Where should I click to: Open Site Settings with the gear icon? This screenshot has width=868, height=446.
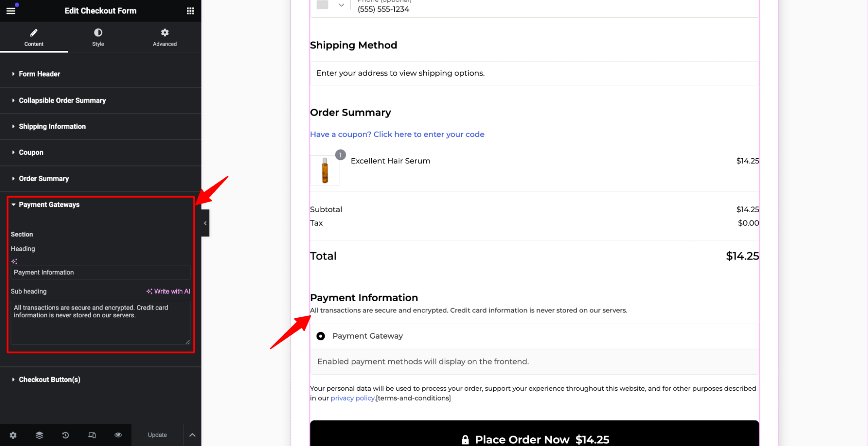[x=13, y=435]
